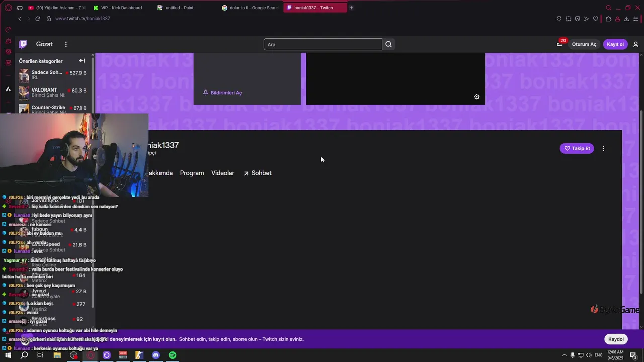Reload the Twitch page

click(x=37, y=19)
